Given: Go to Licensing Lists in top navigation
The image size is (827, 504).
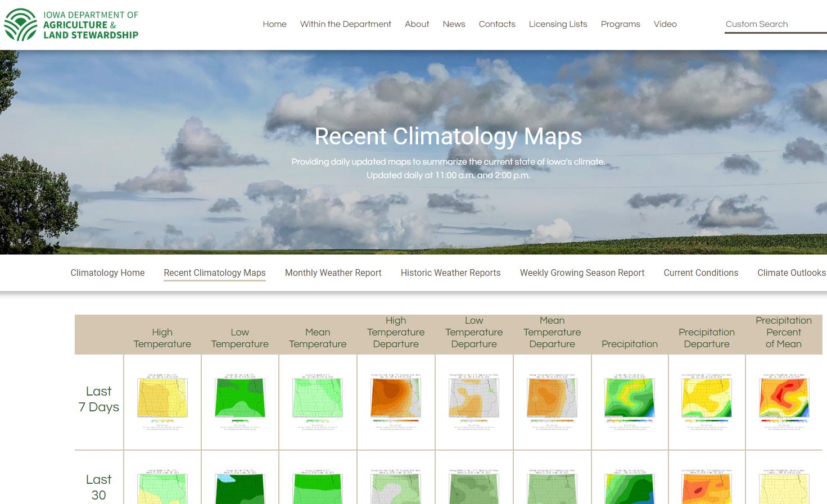Looking at the screenshot, I should tap(558, 24).
